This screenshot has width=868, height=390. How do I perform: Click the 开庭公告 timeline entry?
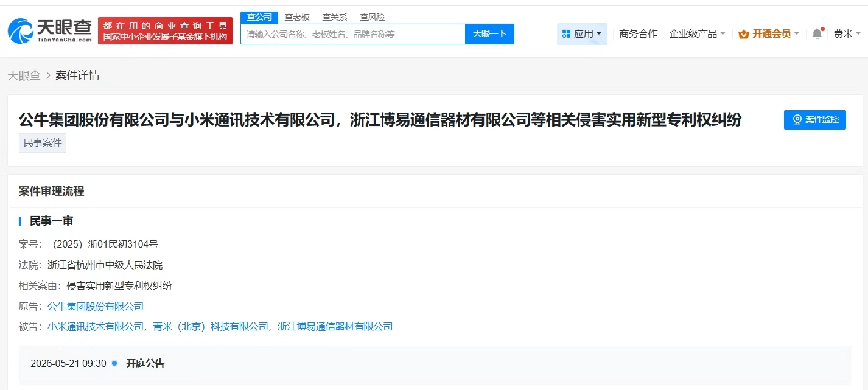(145, 364)
